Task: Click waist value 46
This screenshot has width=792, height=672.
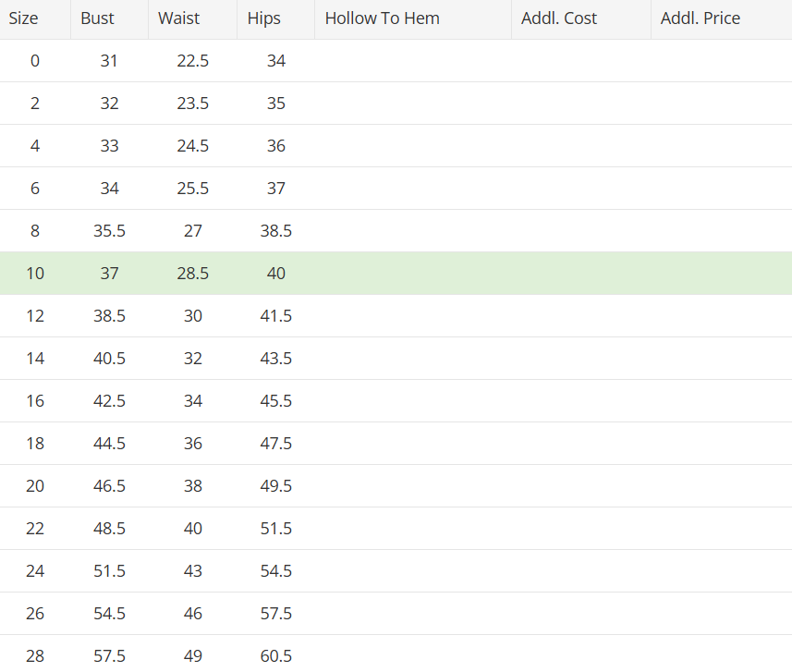Action: (192, 613)
